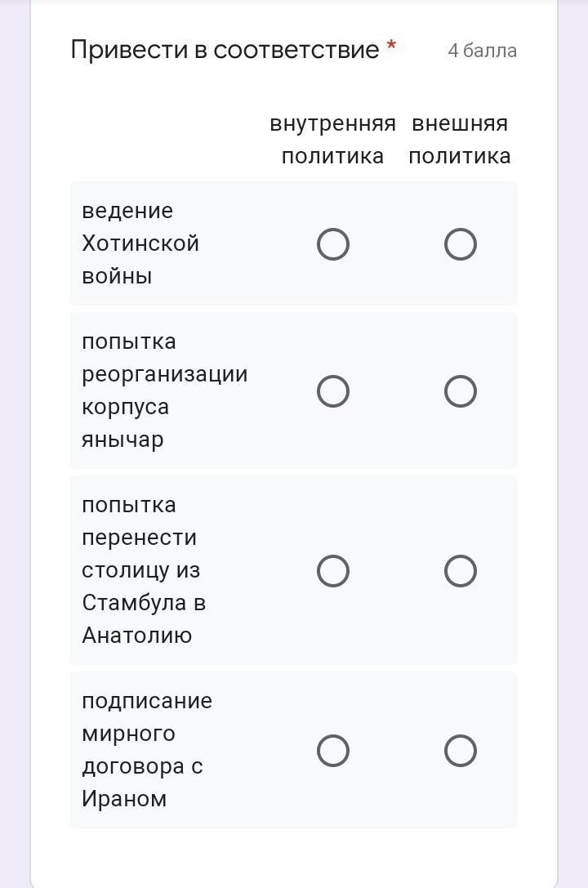Click the внутренняя политика column header
Viewport: 588px width, 888px height.
[332, 140]
